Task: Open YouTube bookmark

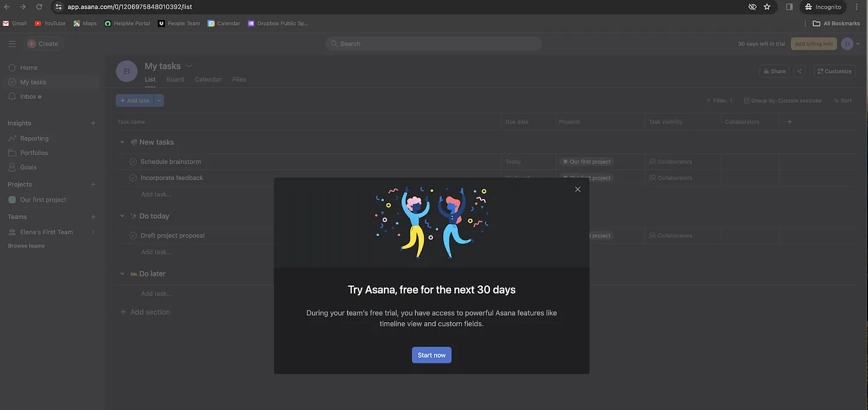Action: pos(50,24)
